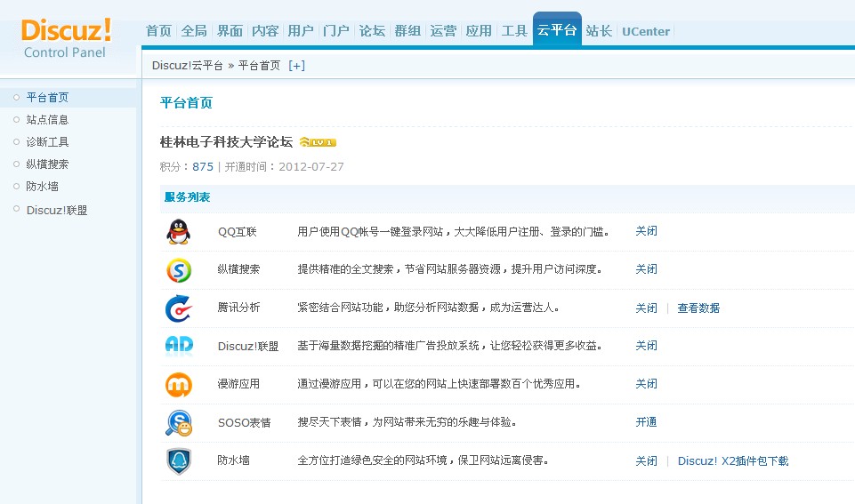Click 关闭 for 防水墙 service row

pyautogui.click(x=646, y=461)
